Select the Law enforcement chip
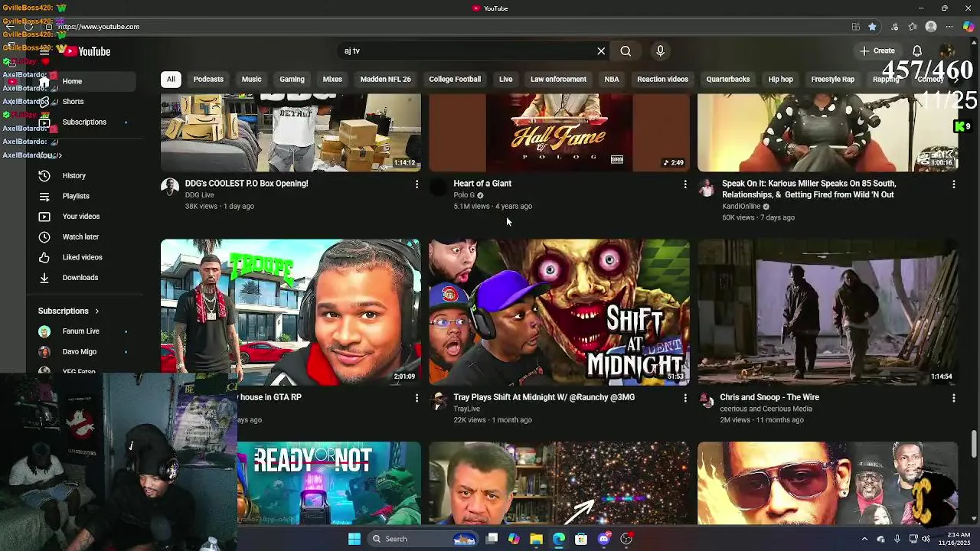 (558, 80)
